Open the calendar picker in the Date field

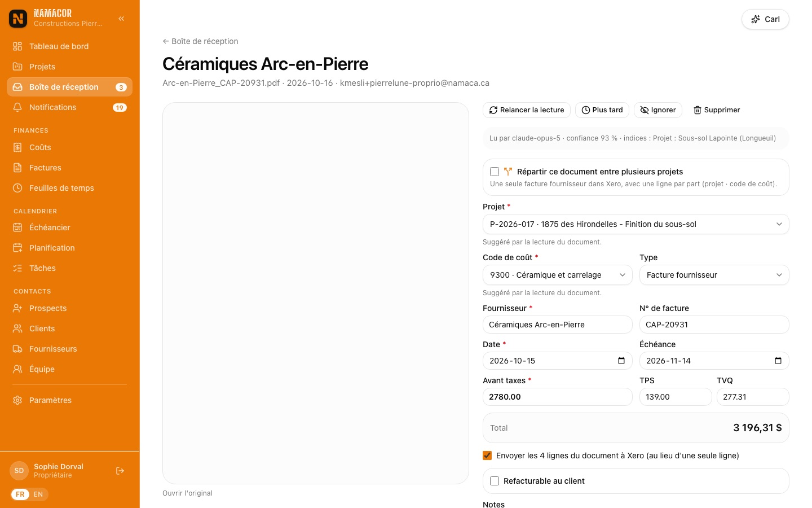(x=621, y=361)
